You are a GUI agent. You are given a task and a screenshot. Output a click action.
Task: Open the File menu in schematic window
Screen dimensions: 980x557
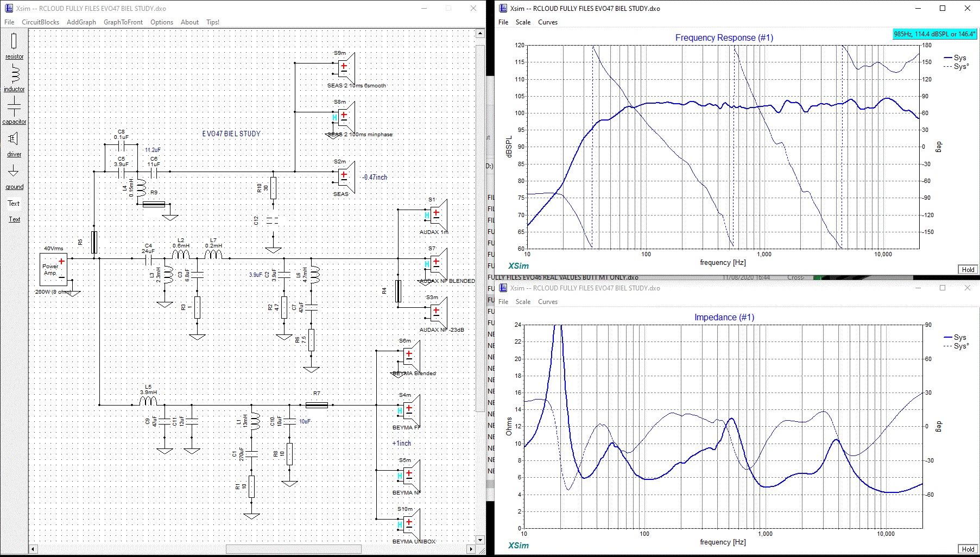coord(9,22)
